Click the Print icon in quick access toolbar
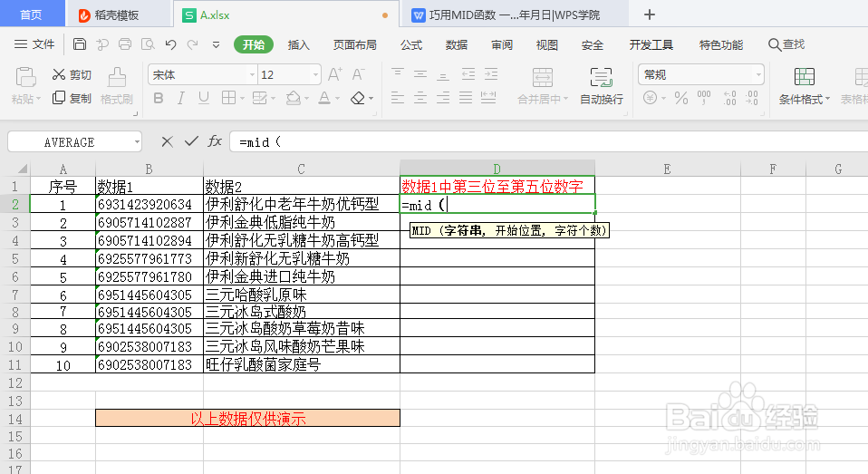The width and height of the screenshot is (868, 474). click(x=125, y=44)
